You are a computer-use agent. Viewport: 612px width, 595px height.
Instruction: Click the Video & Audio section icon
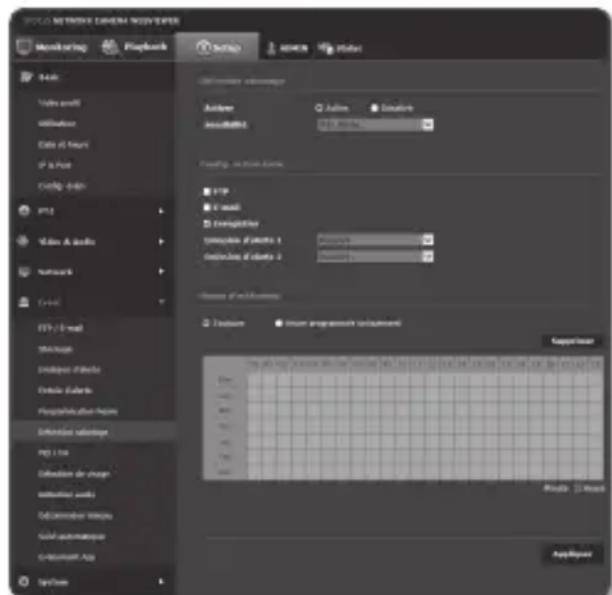pyautogui.click(x=22, y=241)
